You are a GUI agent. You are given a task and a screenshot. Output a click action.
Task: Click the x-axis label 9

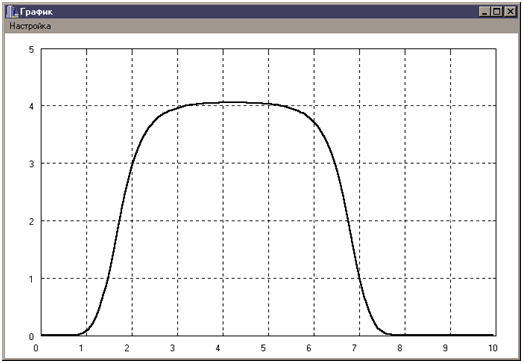tap(445, 348)
